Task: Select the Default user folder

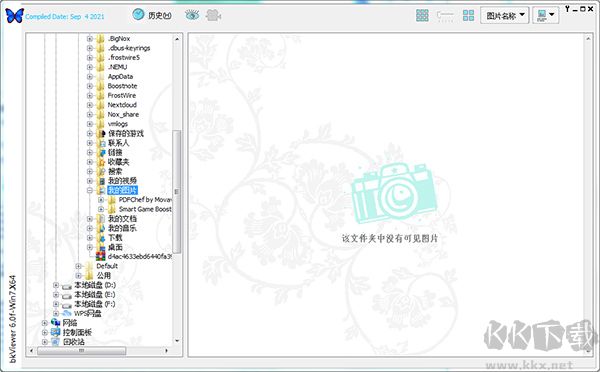Action: [x=107, y=266]
